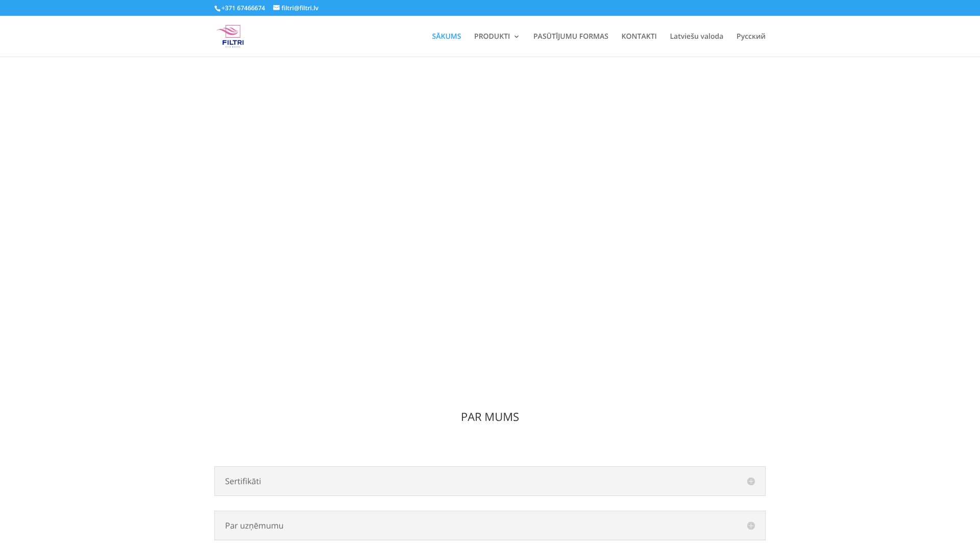Click the phone icon in the top bar

coord(217,8)
